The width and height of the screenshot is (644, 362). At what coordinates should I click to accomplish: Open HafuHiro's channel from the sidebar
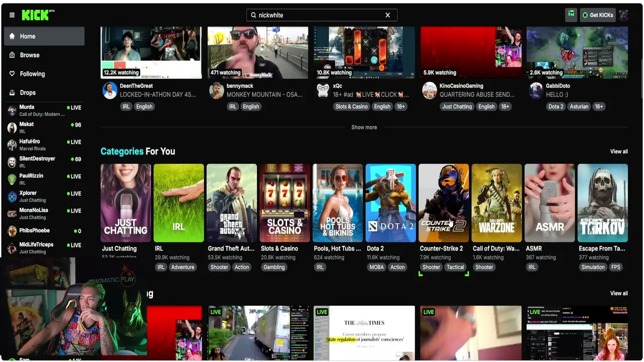point(44,145)
